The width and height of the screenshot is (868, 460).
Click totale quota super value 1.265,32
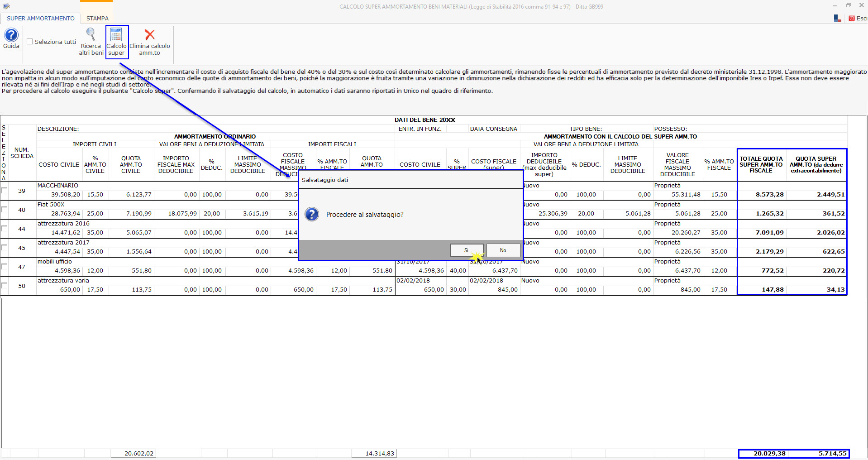pos(770,214)
